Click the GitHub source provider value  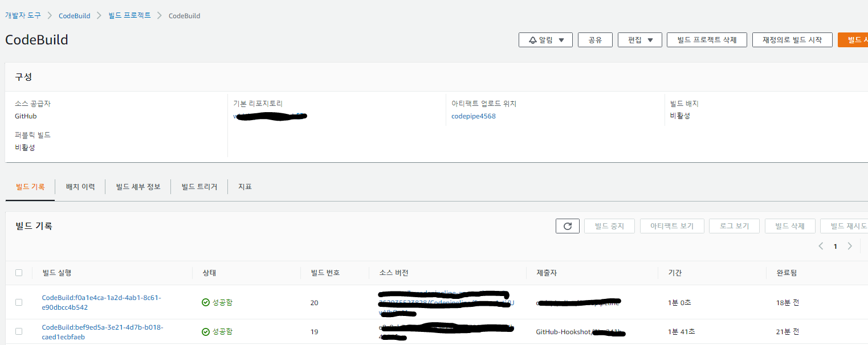[x=26, y=116]
